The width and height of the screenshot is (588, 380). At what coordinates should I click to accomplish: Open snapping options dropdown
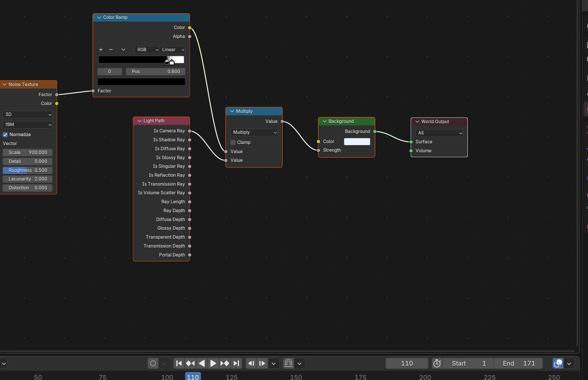pyautogui.click(x=299, y=363)
